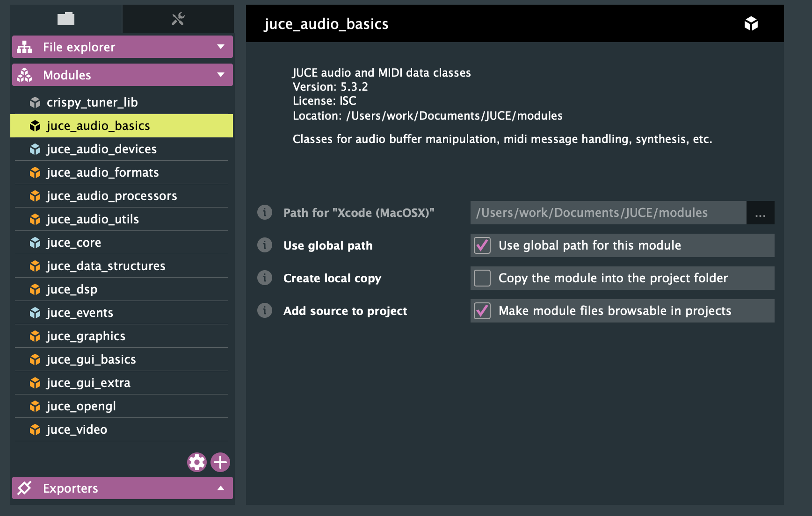812x516 pixels.
Task: Select the juce_events module name
Action: [80, 313]
